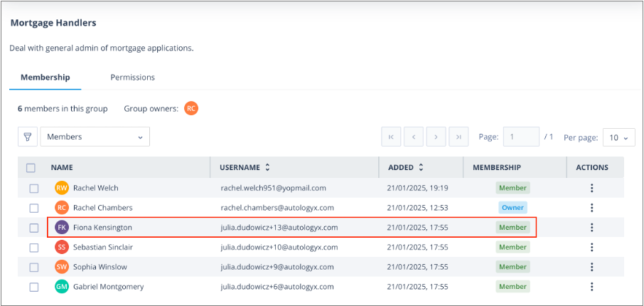Click Rachel Chambers' RC row avatar
644x306 pixels.
pyautogui.click(x=62, y=208)
